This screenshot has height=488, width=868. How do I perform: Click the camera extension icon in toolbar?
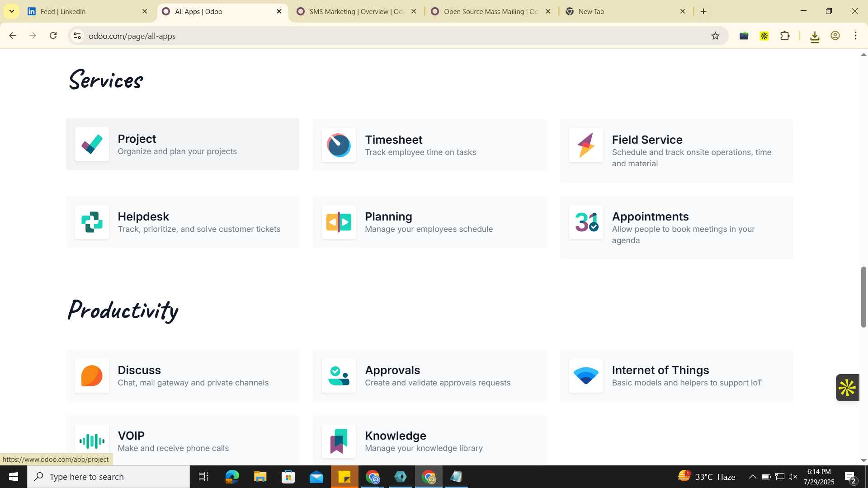point(744,36)
